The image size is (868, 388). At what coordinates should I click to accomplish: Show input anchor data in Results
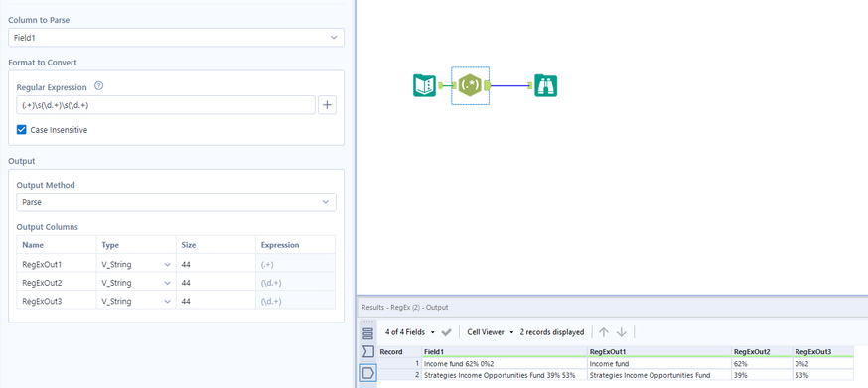pyautogui.click(x=367, y=351)
